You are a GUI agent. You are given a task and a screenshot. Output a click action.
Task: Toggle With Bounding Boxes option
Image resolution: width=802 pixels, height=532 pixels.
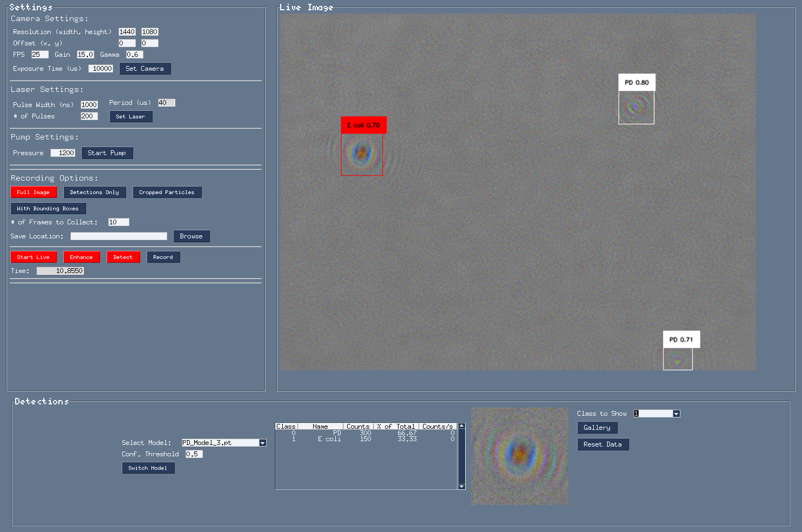point(48,209)
